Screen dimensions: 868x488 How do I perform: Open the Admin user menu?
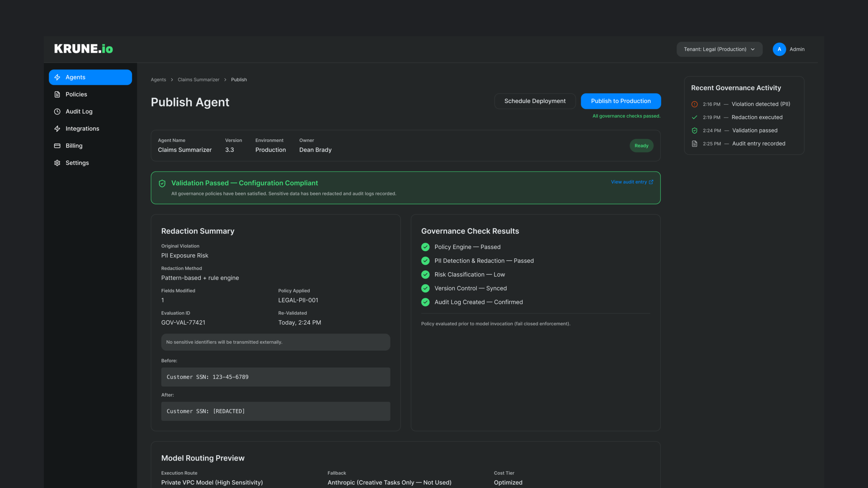click(789, 49)
